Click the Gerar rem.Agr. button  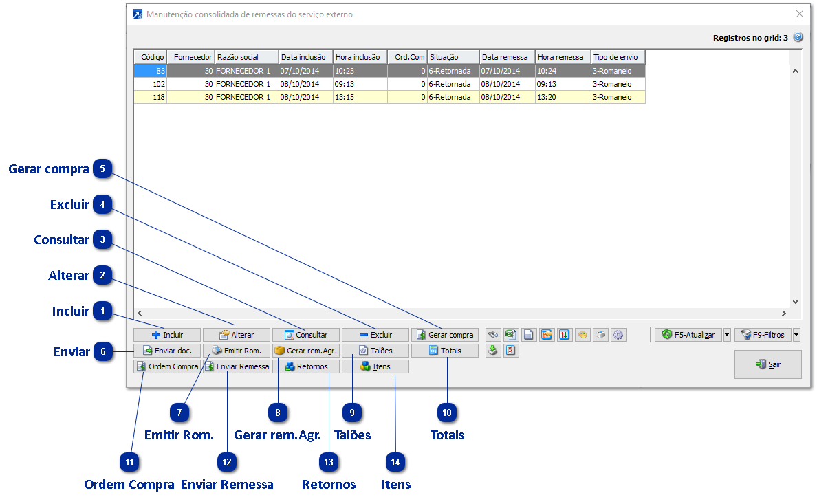(x=306, y=351)
